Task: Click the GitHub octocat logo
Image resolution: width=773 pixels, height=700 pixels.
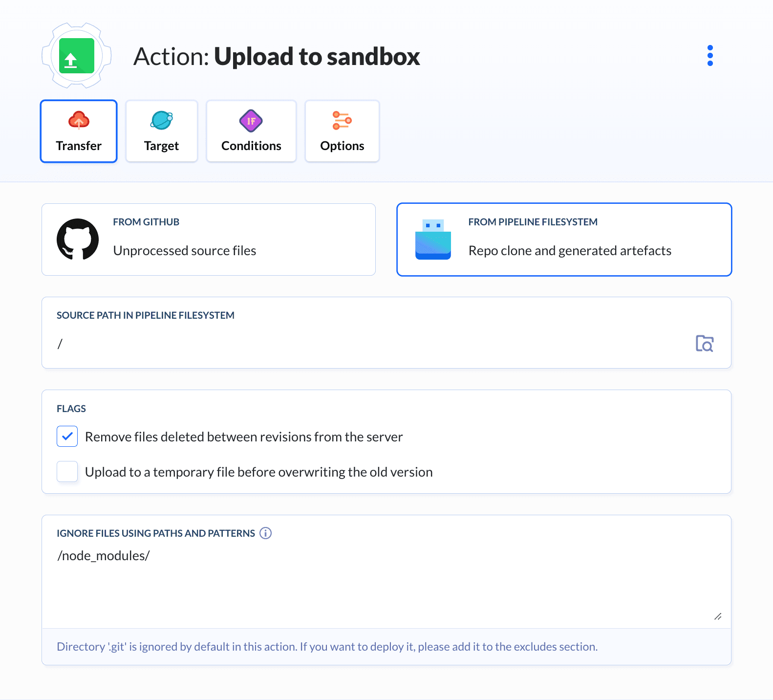Action: coord(78,239)
